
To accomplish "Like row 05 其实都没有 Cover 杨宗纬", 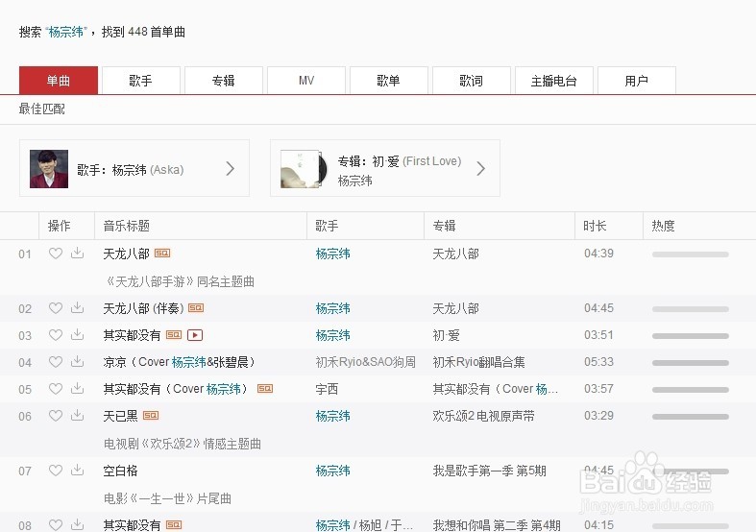I will pyautogui.click(x=56, y=389).
